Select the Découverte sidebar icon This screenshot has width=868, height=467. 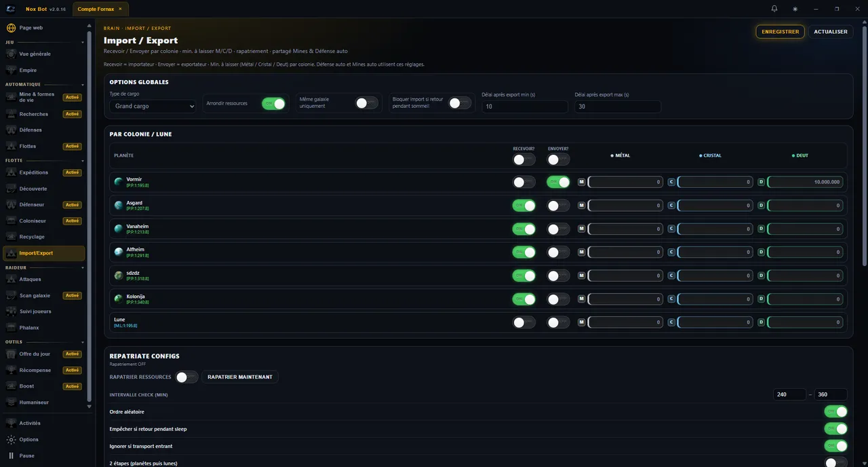[11, 189]
